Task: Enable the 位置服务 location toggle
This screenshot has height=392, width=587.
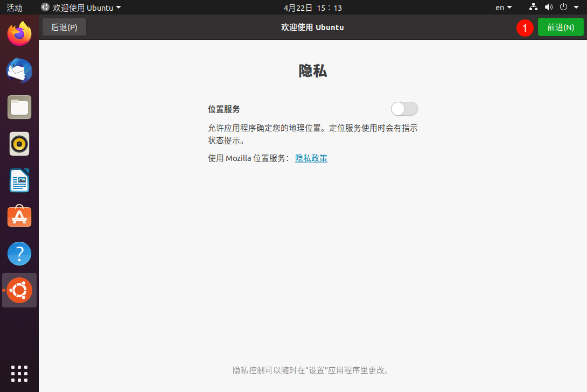Action: 404,109
